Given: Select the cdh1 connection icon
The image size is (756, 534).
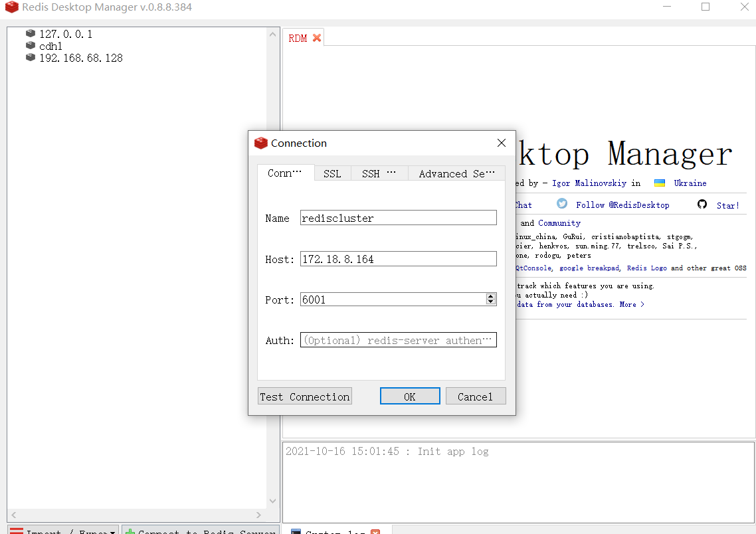Looking at the screenshot, I should pos(31,46).
